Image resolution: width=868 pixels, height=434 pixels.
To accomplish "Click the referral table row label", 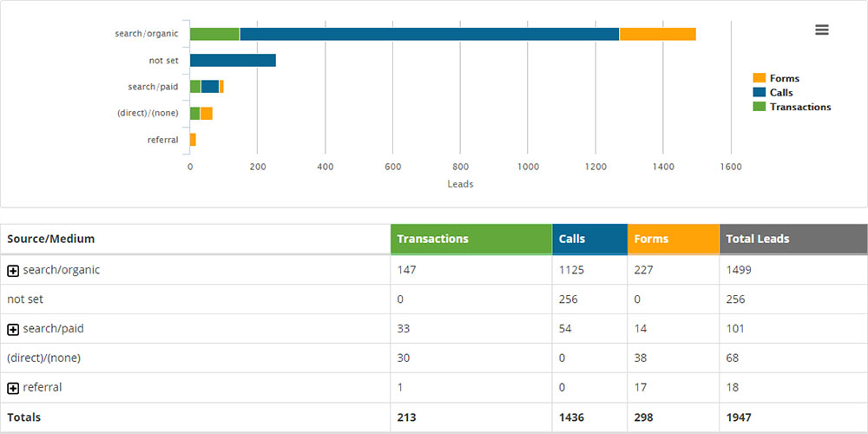I will click(x=42, y=387).
